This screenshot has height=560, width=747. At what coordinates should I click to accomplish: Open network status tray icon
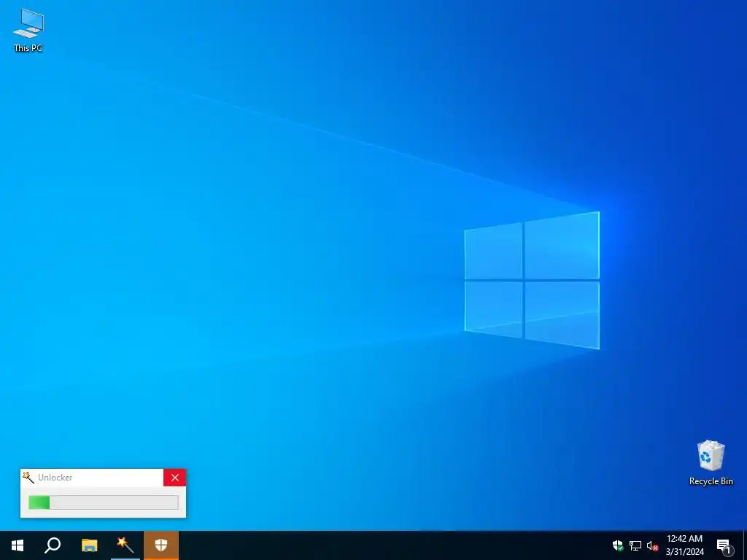pos(635,545)
